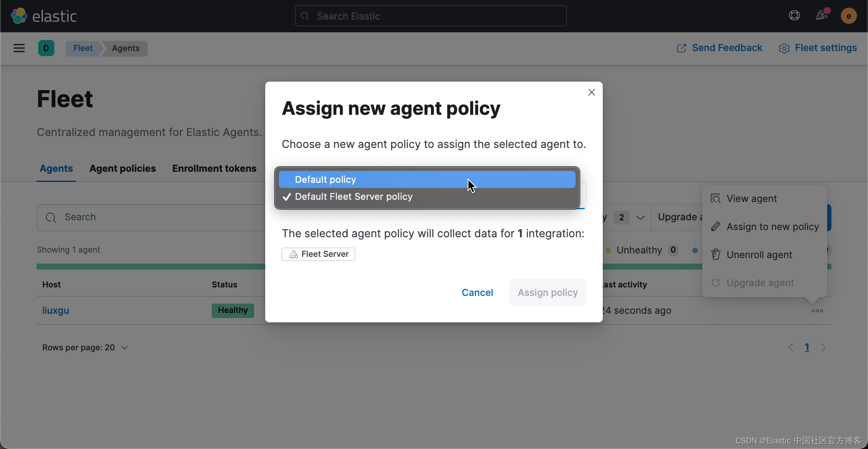Click the user avatar 'e'

[848, 16]
